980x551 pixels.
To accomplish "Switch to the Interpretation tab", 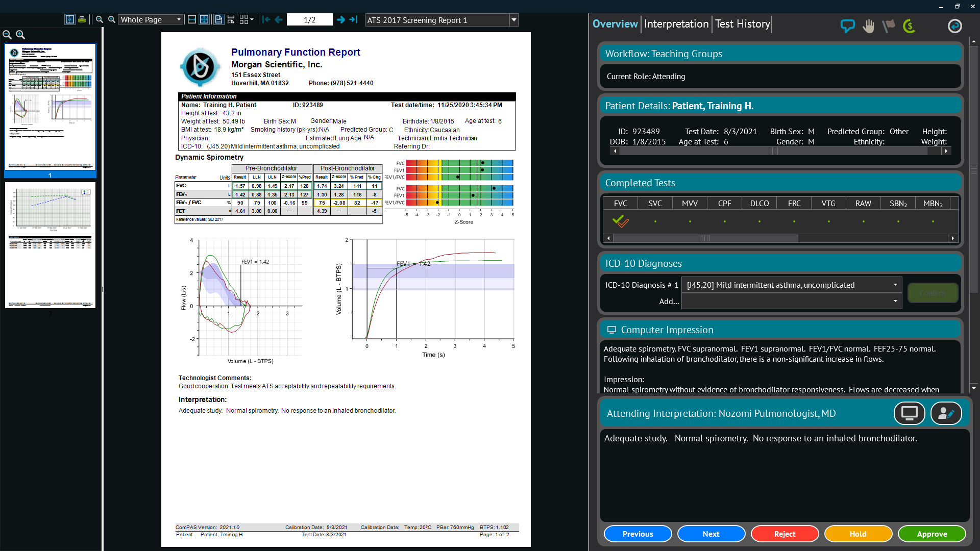I will (x=676, y=24).
